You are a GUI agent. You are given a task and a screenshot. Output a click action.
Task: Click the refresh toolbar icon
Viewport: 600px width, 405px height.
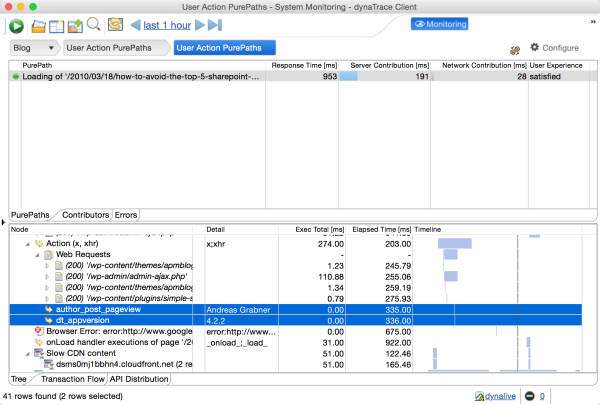point(115,24)
